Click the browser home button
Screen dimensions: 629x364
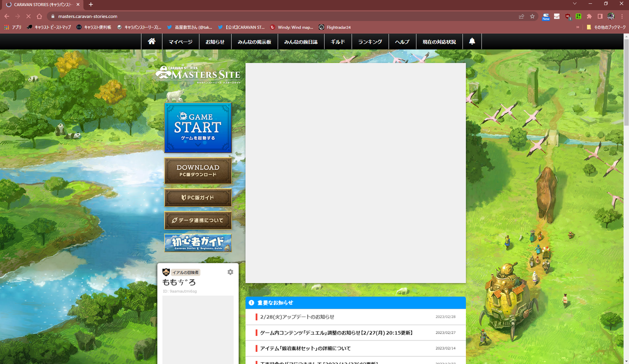point(39,16)
